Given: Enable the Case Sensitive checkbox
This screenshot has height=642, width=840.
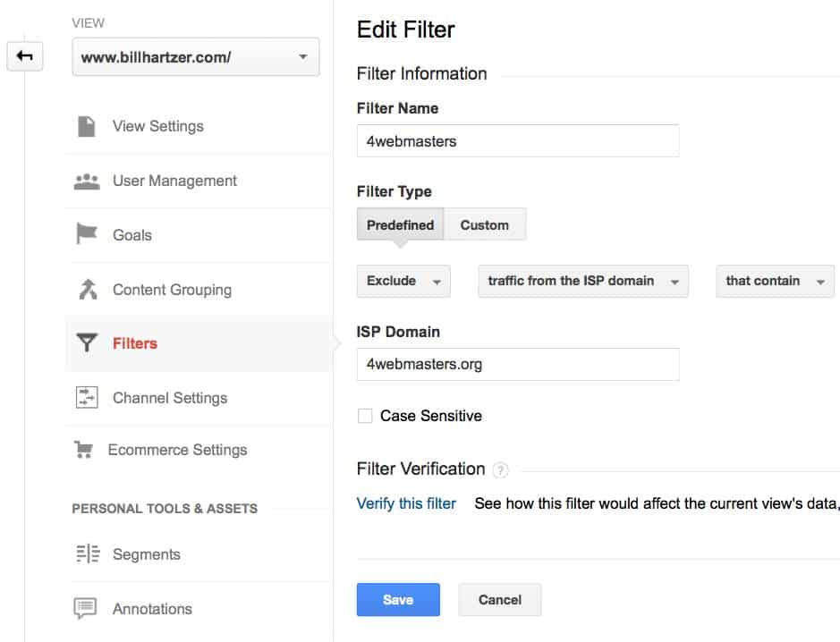Looking at the screenshot, I should [365, 416].
